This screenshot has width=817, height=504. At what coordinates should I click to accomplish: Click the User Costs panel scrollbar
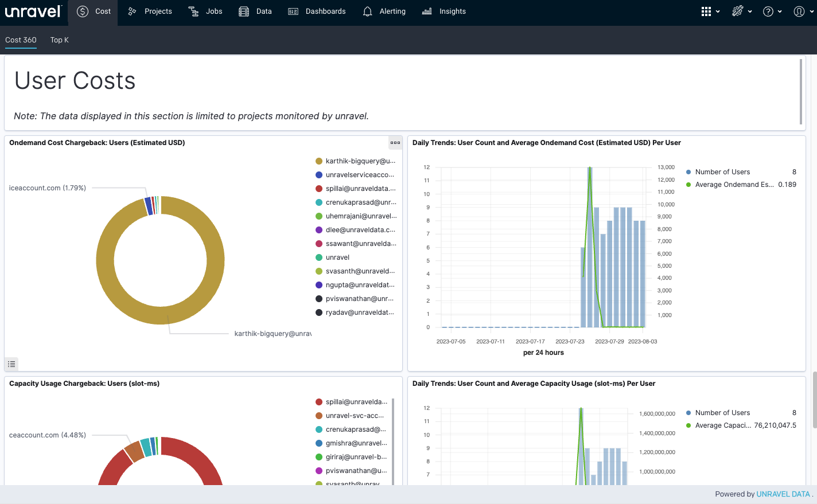tap(801, 91)
